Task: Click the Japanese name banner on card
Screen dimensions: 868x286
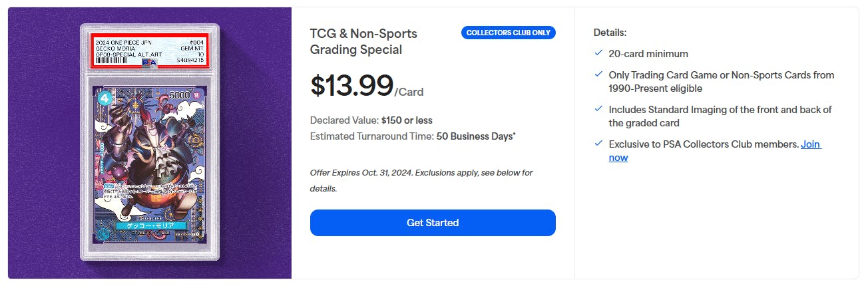Action: pos(148,226)
